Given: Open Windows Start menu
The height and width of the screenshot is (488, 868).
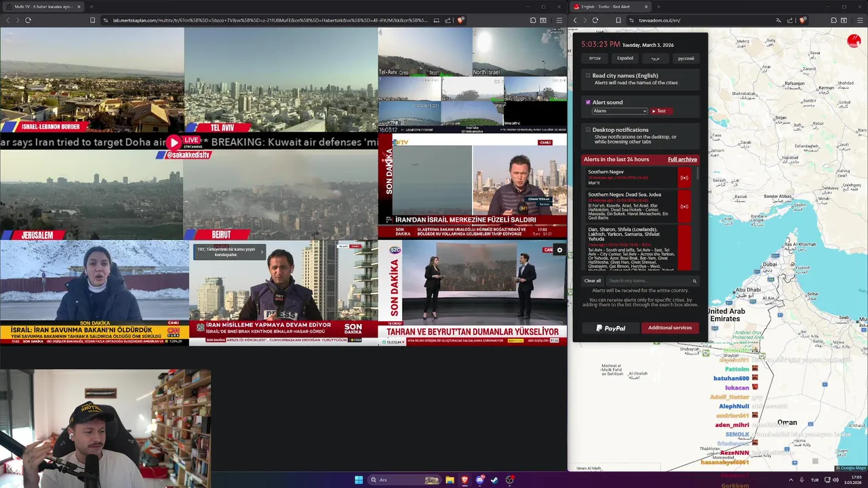Looking at the screenshot, I should pyautogui.click(x=359, y=480).
